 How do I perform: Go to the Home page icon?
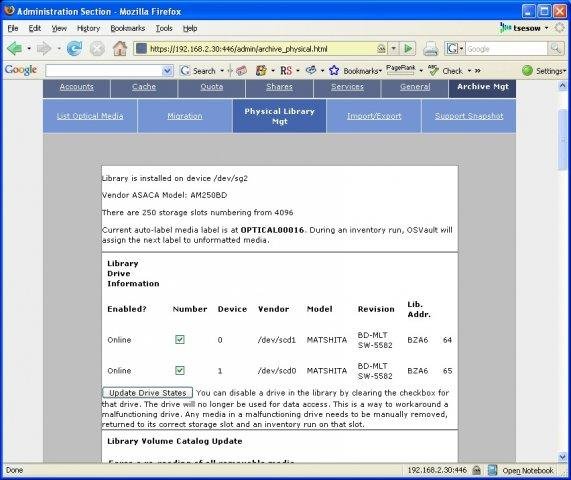click(x=120, y=48)
